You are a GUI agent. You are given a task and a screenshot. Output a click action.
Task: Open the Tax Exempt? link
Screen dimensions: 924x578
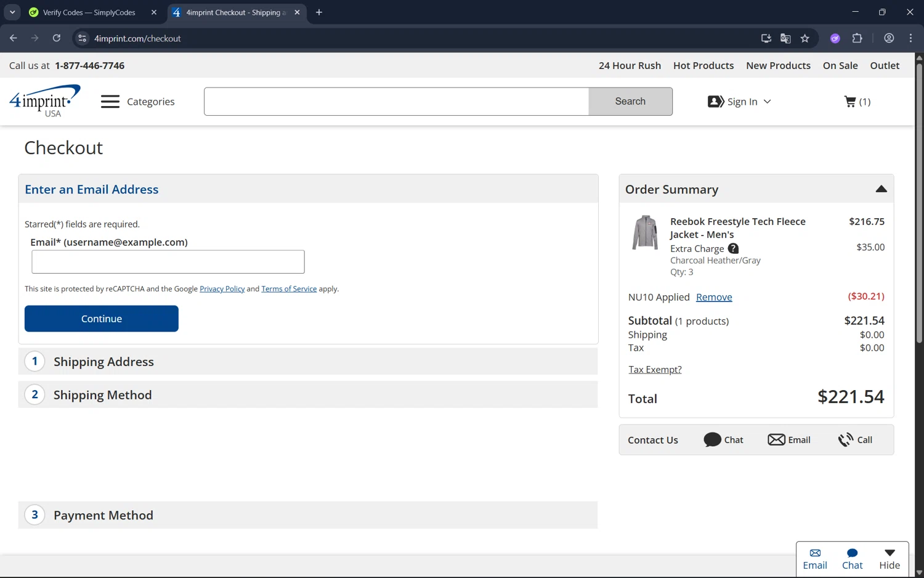655,369
